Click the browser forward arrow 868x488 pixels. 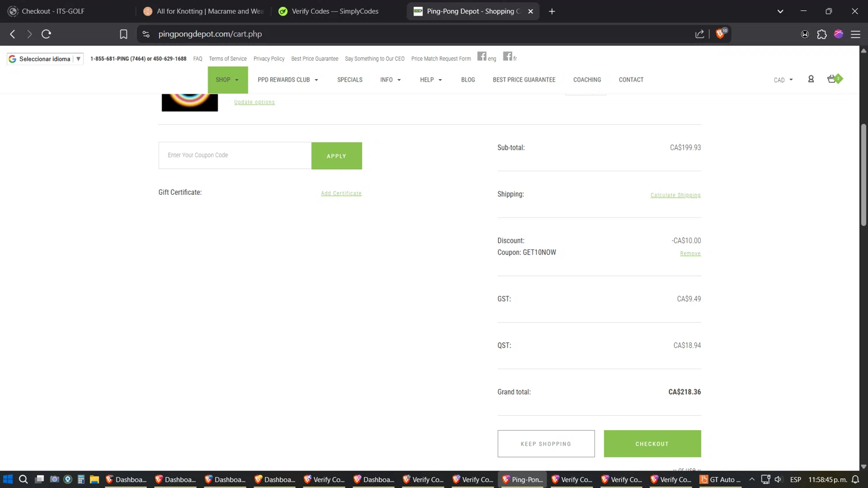(x=30, y=34)
